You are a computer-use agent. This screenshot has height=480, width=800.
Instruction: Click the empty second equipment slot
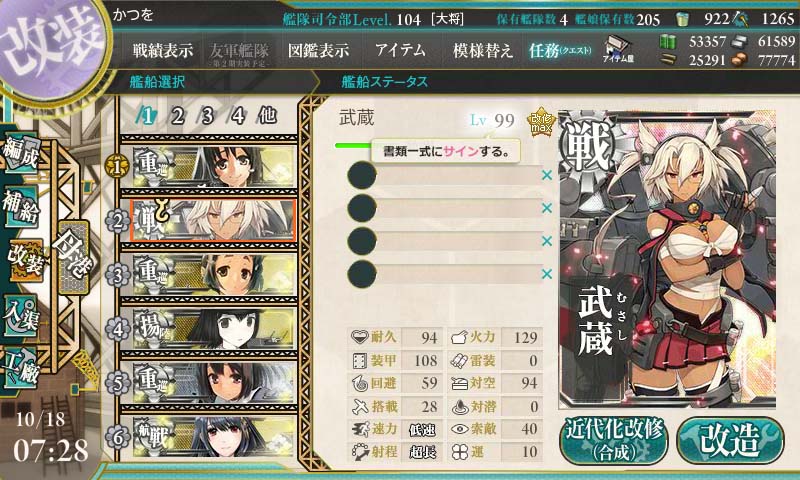pos(444,208)
